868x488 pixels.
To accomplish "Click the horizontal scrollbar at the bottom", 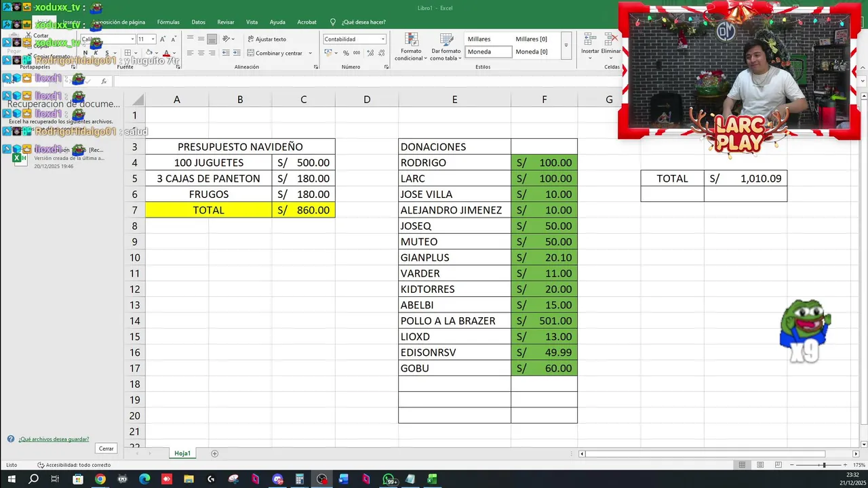I will [705, 453].
